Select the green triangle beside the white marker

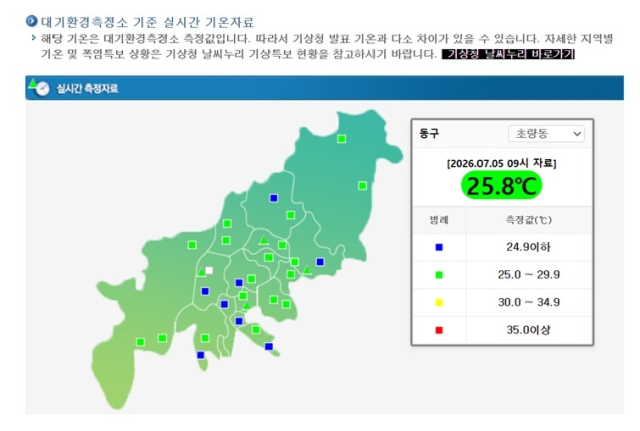point(202,272)
